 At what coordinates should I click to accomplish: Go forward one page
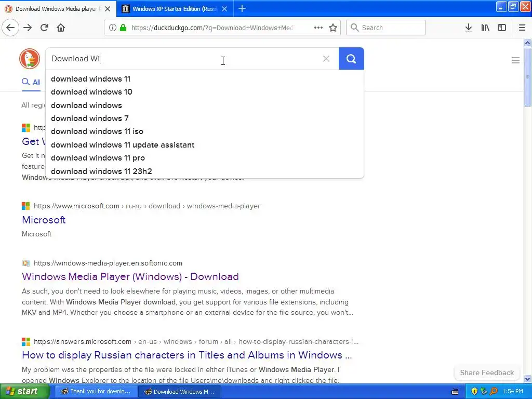[x=28, y=28]
